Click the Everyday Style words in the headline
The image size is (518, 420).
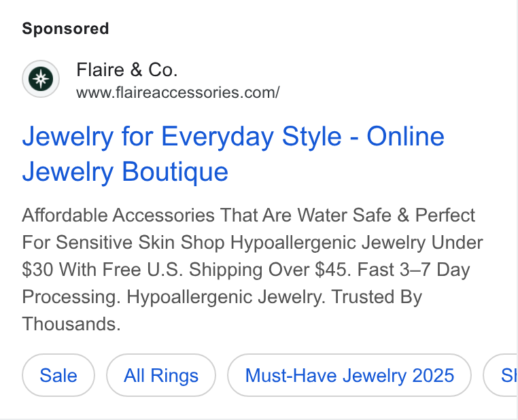(252, 137)
